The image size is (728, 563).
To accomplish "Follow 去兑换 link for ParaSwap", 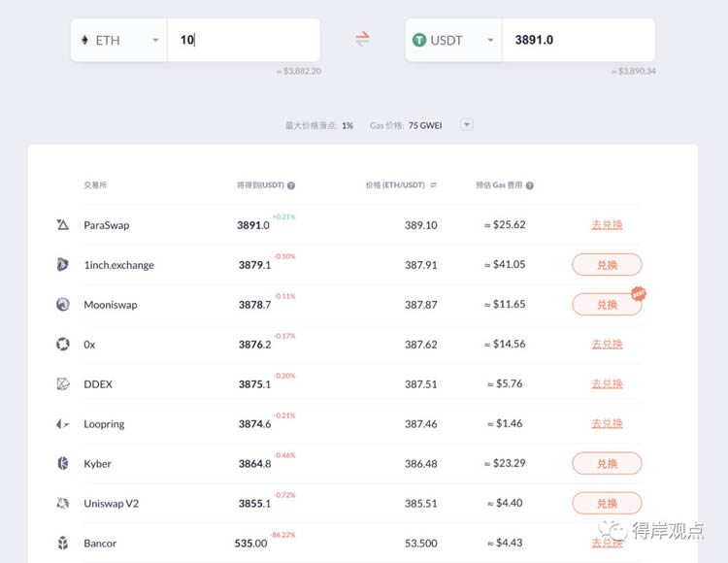I will coord(607,225).
